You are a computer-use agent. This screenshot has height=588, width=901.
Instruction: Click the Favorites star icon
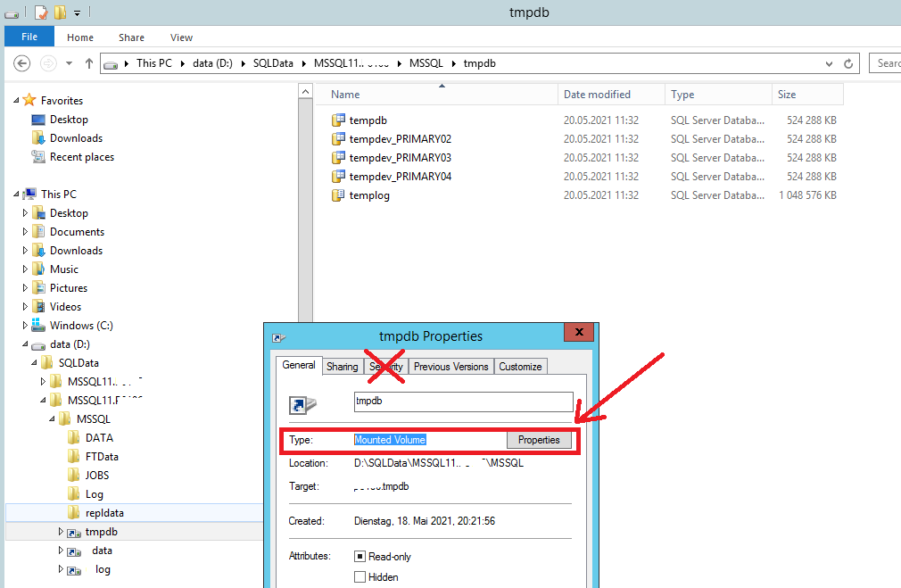coord(29,100)
